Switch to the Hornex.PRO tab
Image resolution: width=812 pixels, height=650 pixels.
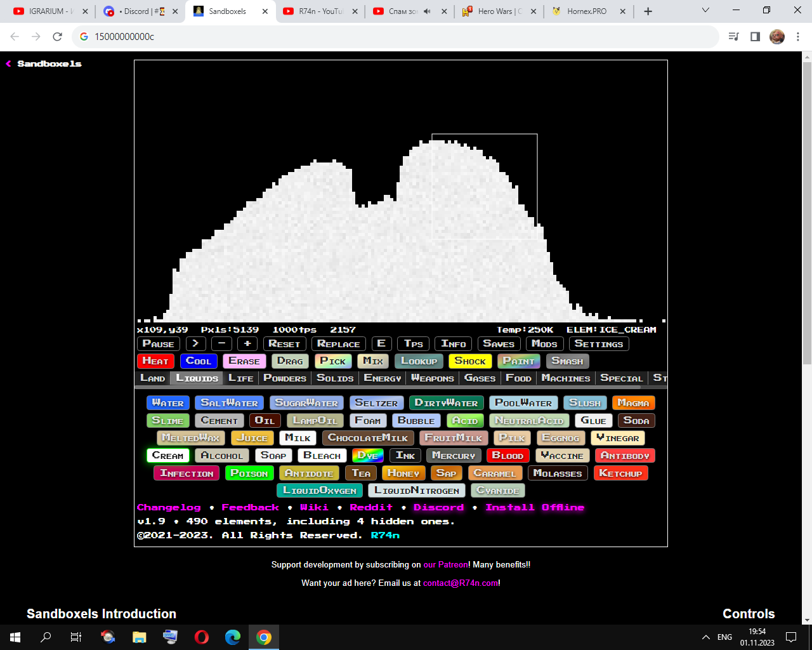[589, 11]
